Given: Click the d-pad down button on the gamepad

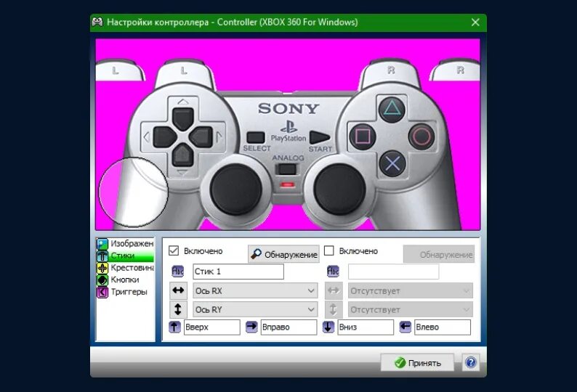Looking at the screenshot, I should pyautogui.click(x=182, y=155).
